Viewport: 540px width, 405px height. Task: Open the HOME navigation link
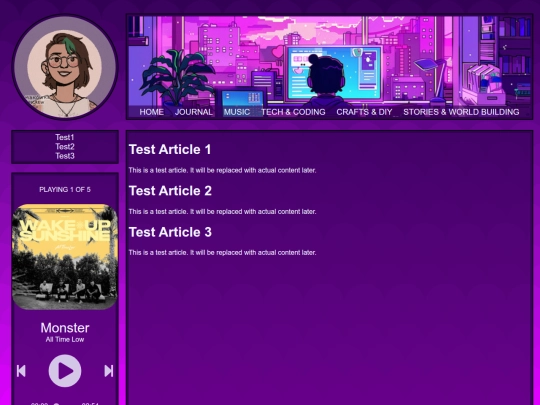152,112
